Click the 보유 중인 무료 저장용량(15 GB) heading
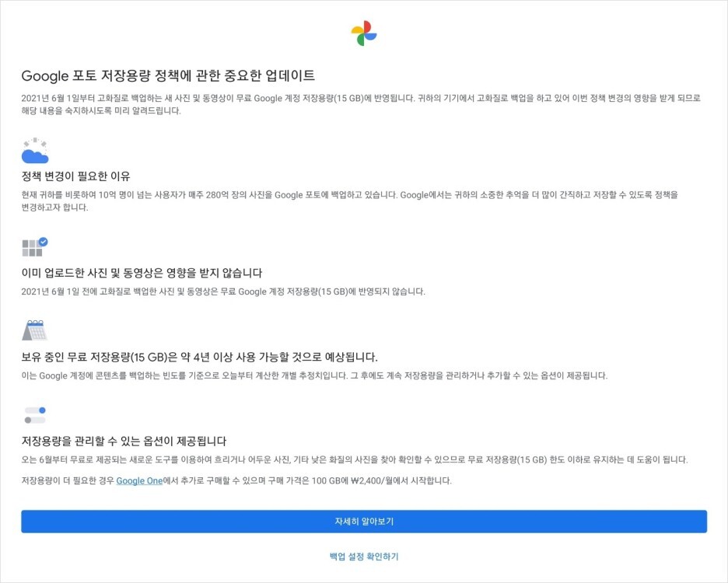 tap(199, 357)
